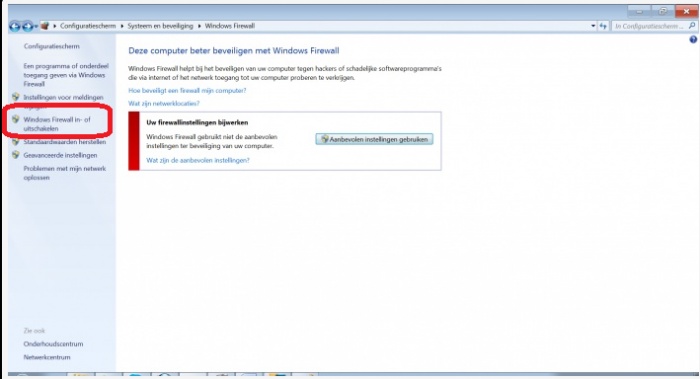This screenshot has width=700, height=379.
Task: Click the Control Panel icon in address bar
Action: [44, 26]
